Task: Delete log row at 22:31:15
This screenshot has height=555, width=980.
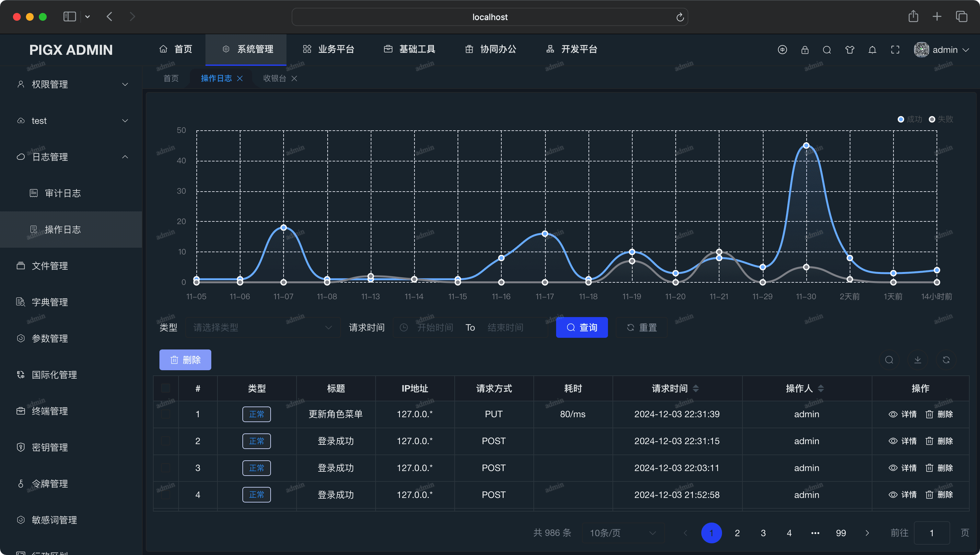Action: point(939,441)
